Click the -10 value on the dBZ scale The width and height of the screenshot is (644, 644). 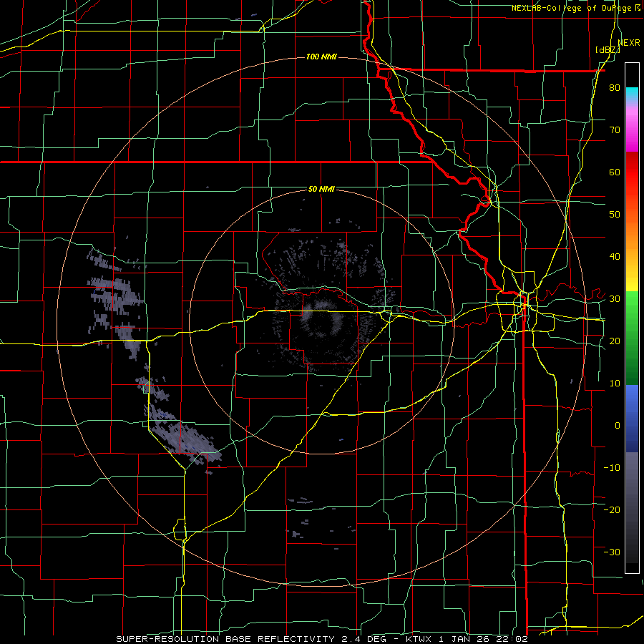612,468
